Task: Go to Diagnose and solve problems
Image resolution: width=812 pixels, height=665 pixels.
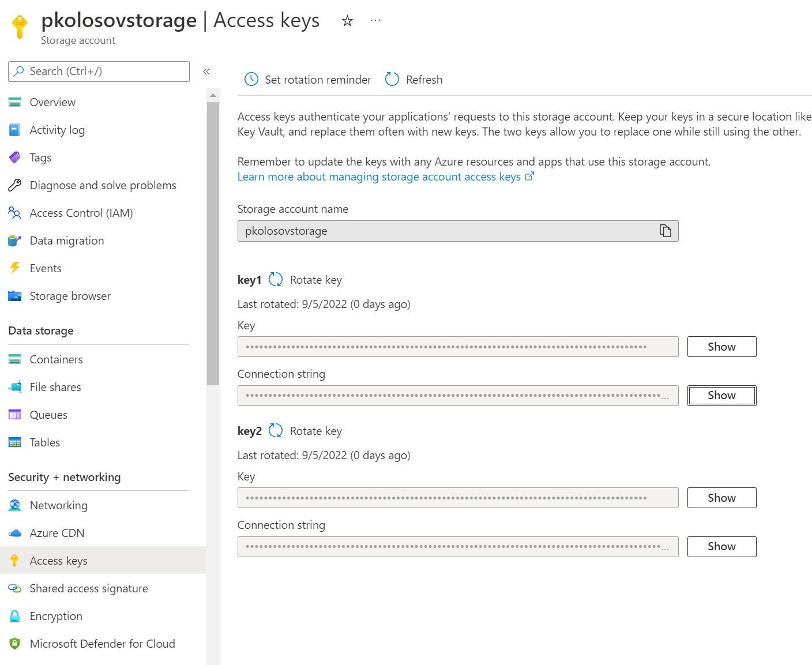Action: coord(103,185)
